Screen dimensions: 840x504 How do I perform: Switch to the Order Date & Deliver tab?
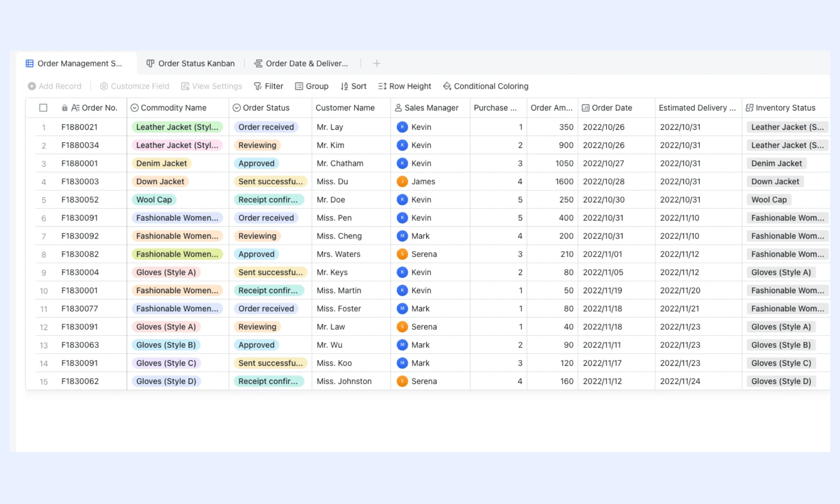click(x=302, y=63)
